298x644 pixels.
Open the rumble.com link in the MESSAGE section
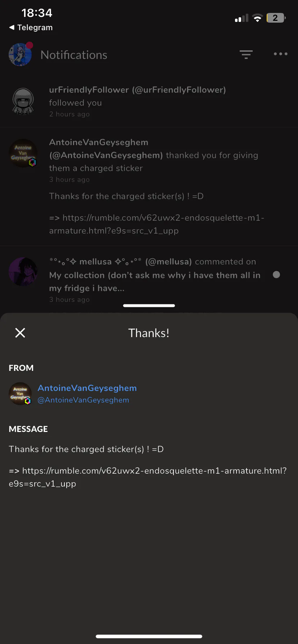tap(148, 477)
